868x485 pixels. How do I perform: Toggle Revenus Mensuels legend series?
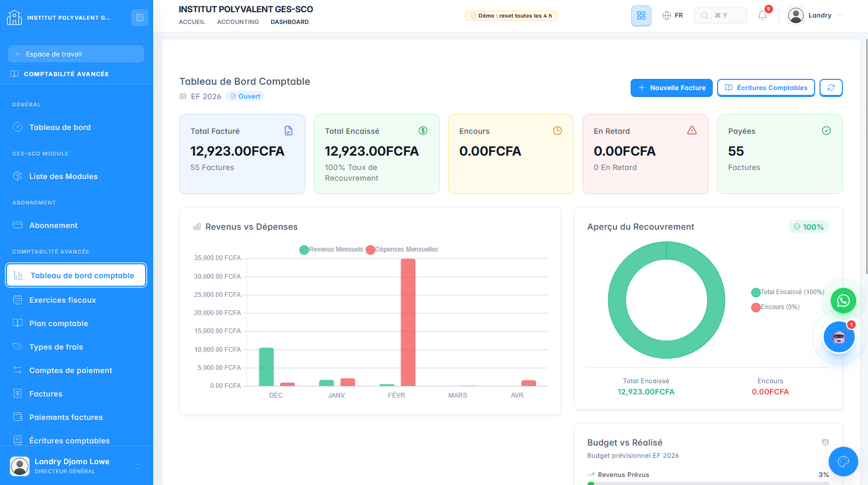(331, 249)
